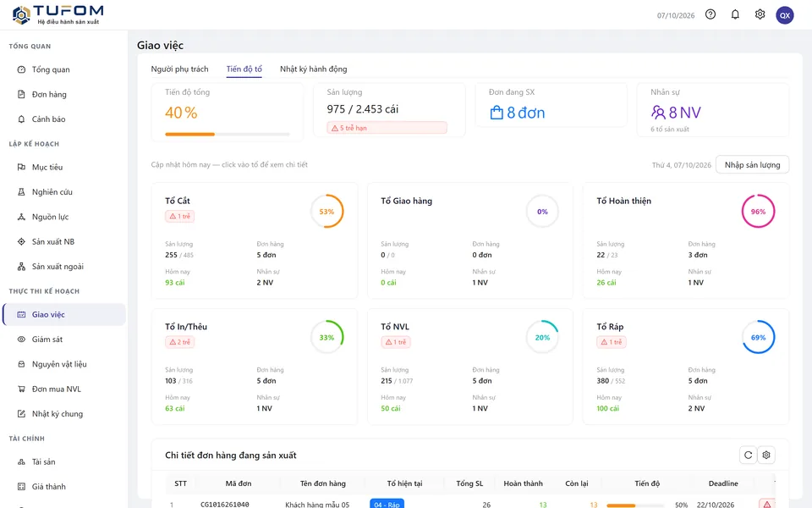Screen dimensions: 812x508
Task: Open notifications bell icon
Action: [735, 14]
